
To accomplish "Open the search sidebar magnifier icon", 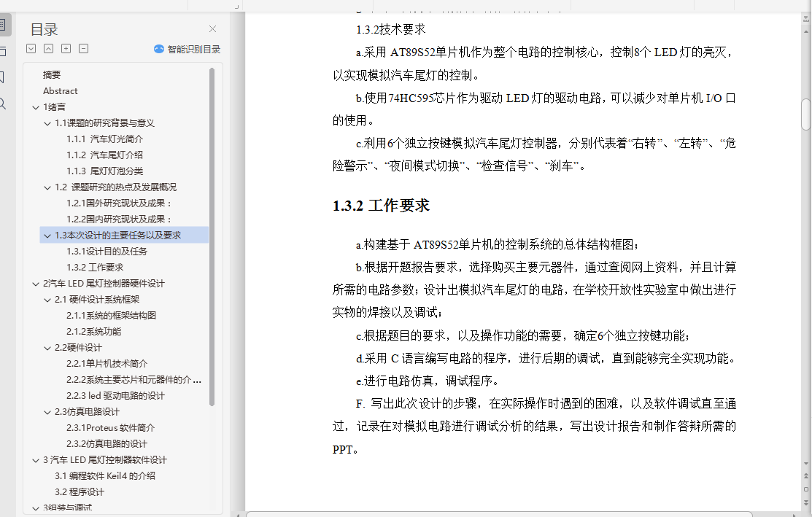I will tap(3, 104).
